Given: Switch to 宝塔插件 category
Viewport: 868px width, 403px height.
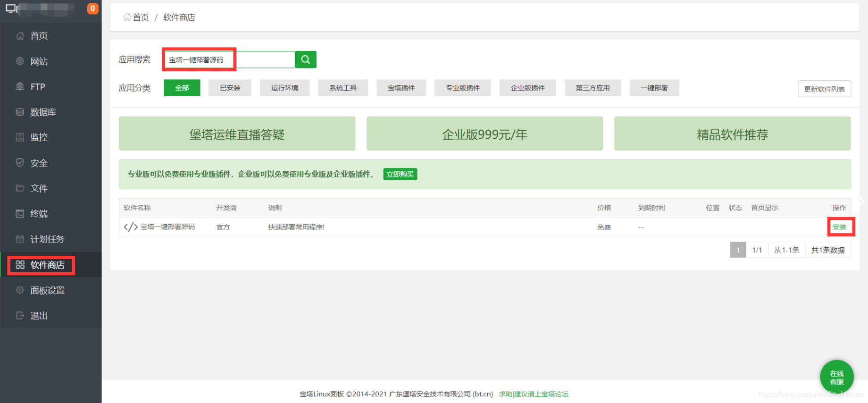Looking at the screenshot, I should 401,88.
